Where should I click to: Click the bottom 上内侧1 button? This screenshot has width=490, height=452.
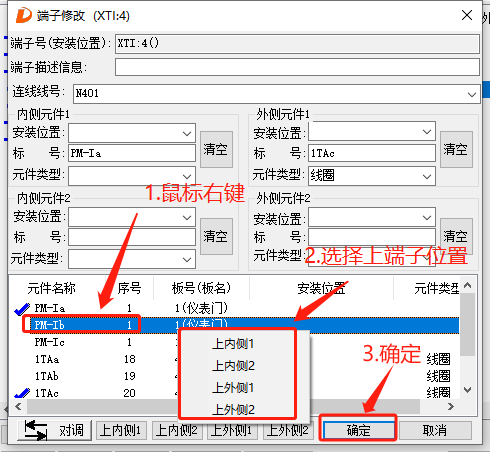click(120, 430)
